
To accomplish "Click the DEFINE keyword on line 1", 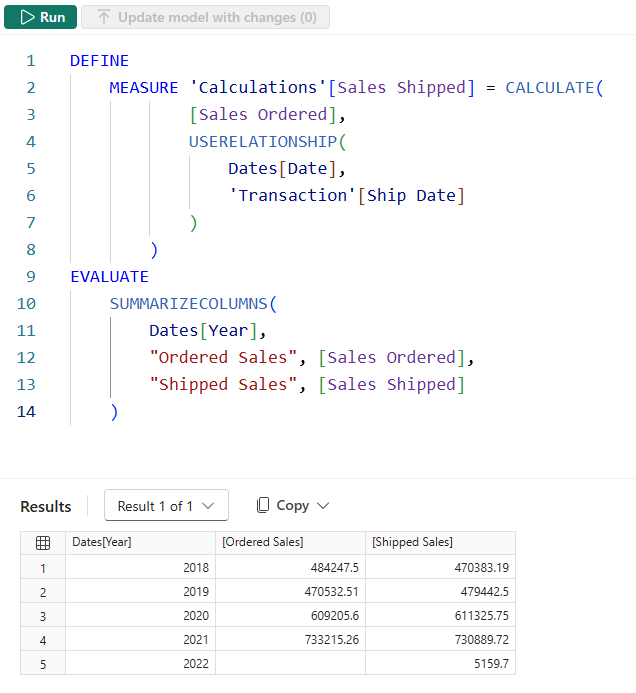I will 99,61.
